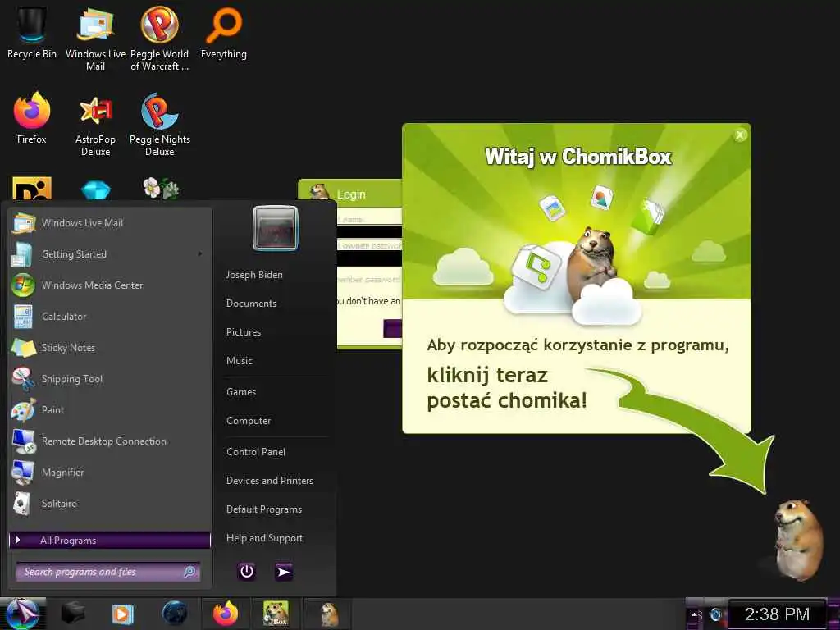This screenshot has width=840, height=630.
Task: Launch Firefox from the desktop
Action: (32, 118)
